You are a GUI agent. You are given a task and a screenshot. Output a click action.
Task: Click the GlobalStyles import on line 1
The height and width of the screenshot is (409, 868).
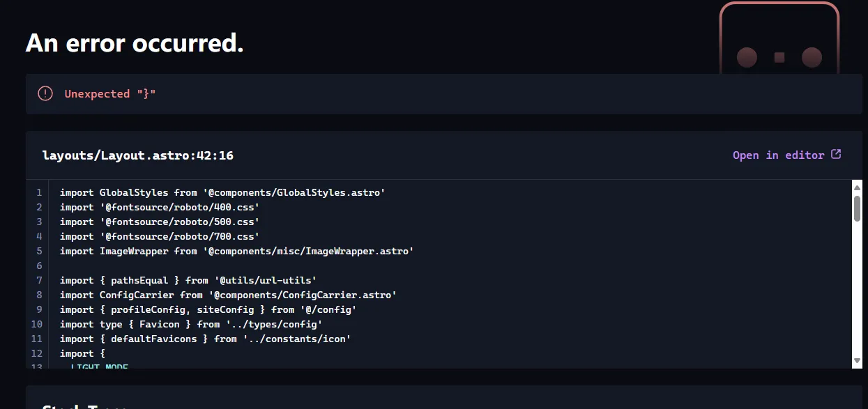click(x=222, y=192)
